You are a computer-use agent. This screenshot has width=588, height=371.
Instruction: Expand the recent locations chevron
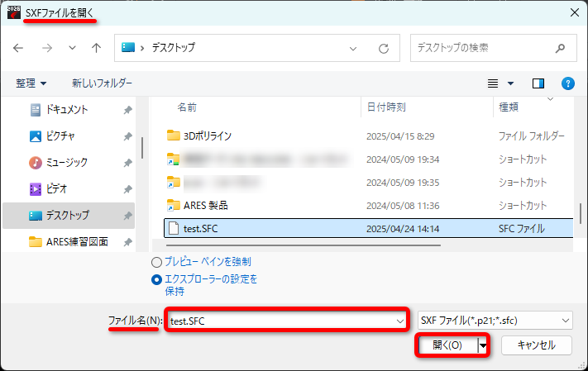[x=73, y=48]
